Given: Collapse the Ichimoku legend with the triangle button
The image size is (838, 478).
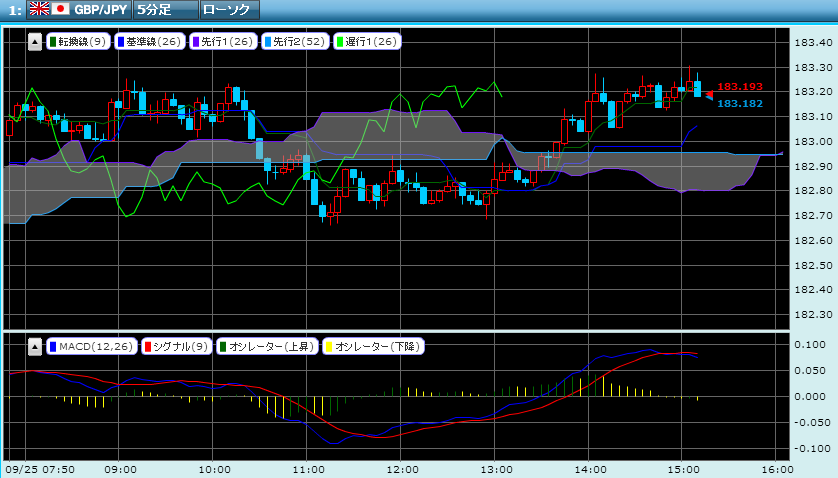Looking at the screenshot, I should click(35, 42).
